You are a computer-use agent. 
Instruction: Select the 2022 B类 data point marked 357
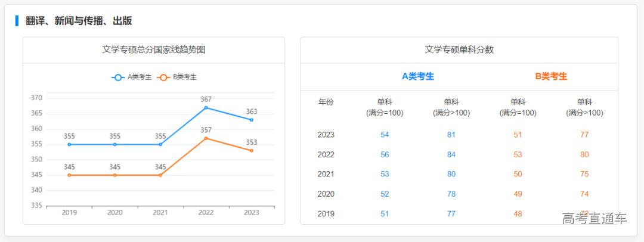pyautogui.click(x=206, y=138)
